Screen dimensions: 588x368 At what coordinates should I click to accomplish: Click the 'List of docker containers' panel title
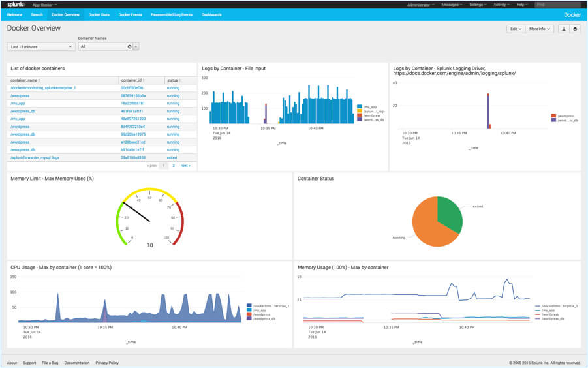click(37, 69)
